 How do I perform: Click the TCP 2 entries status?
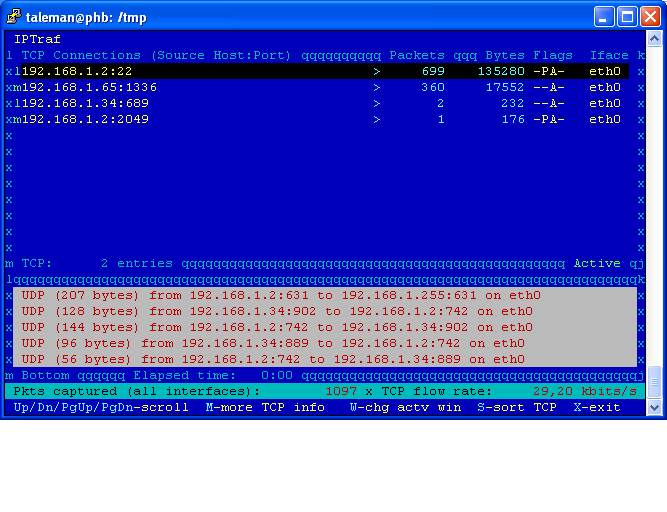coord(97,264)
